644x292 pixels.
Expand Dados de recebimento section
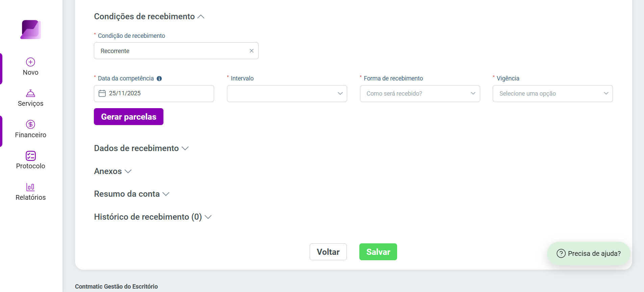141,148
